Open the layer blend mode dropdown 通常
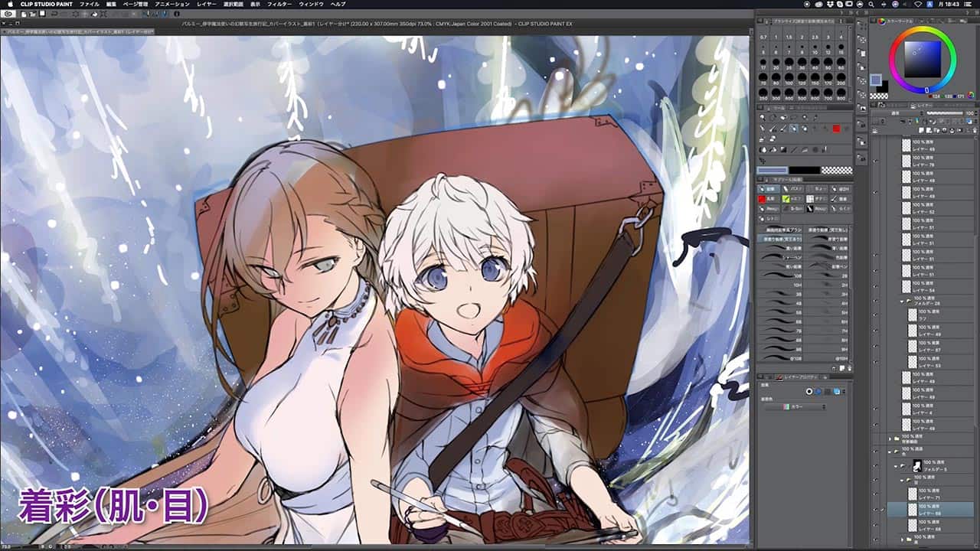This screenshot has width=980, height=551. pos(897,113)
